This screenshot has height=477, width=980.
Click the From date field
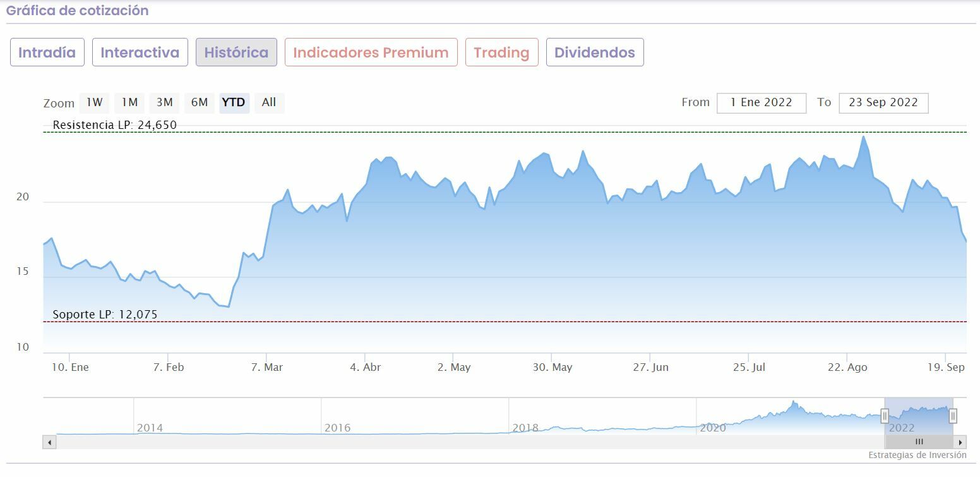point(762,103)
